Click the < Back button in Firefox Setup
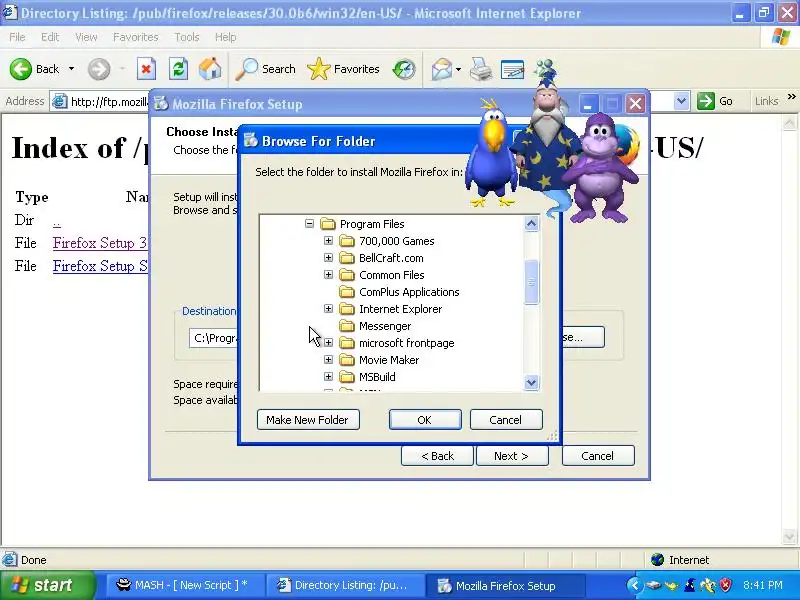 (x=437, y=456)
